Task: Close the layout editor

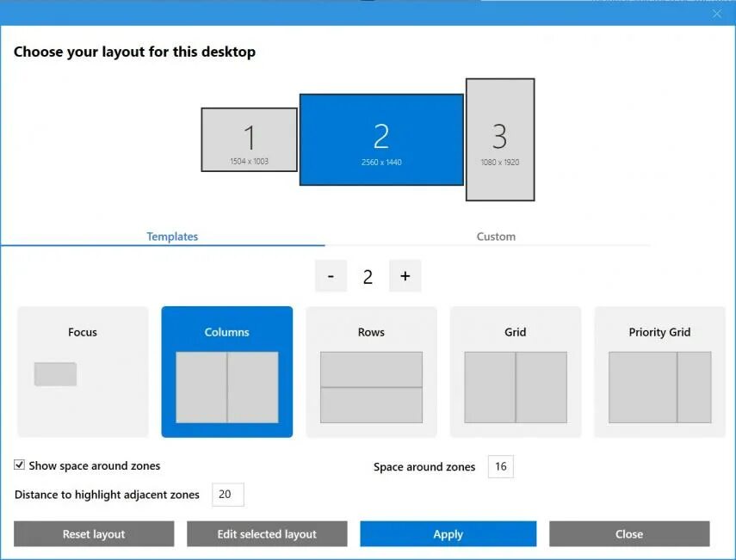Action: [629, 533]
